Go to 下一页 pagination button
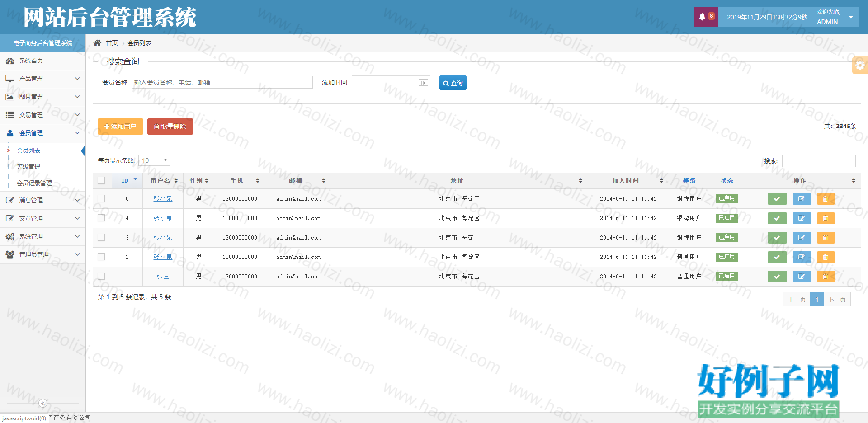This screenshot has width=868, height=423. pyautogui.click(x=837, y=300)
